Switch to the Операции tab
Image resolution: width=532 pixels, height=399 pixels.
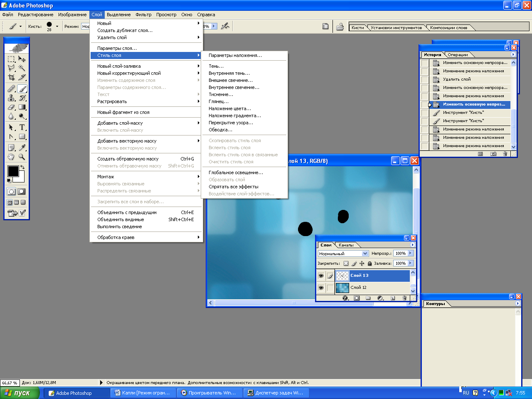(x=458, y=55)
